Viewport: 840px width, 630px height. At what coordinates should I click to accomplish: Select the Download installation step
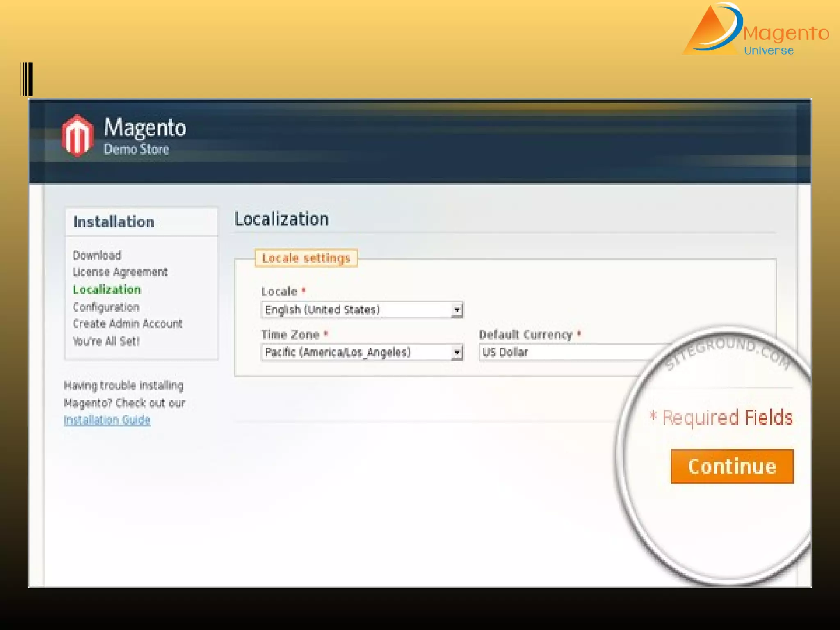(97, 255)
